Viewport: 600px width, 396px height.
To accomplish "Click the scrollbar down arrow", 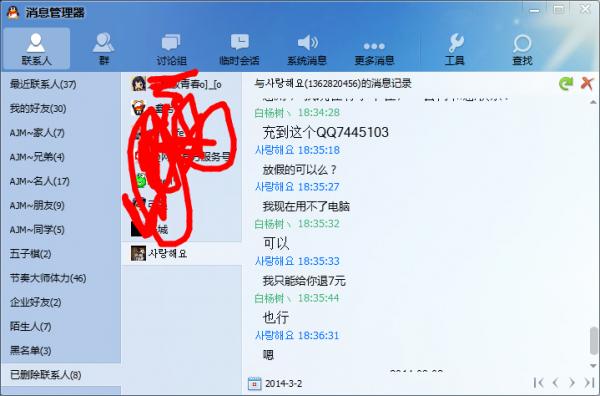I will tap(593, 366).
